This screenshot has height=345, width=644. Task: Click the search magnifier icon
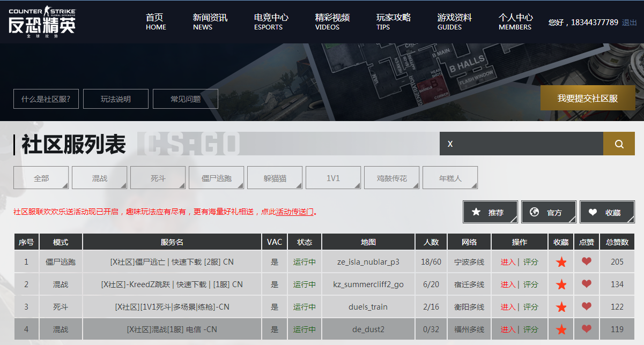click(619, 144)
